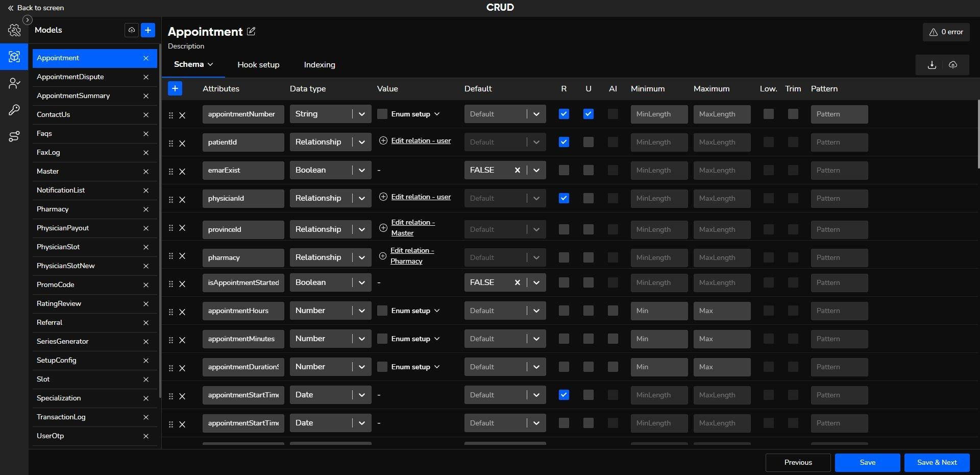Uncheck Unique for appointmentNumber
This screenshot has width=980, height=475.
[589, 114]
